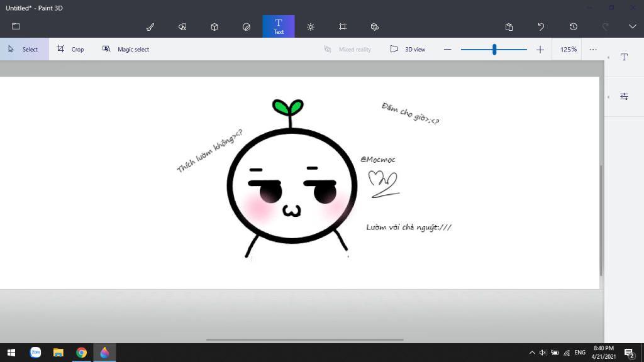Open the Wi-Fi network menu
This screenshot has height=362, width=644.
[x=567, y=353]
